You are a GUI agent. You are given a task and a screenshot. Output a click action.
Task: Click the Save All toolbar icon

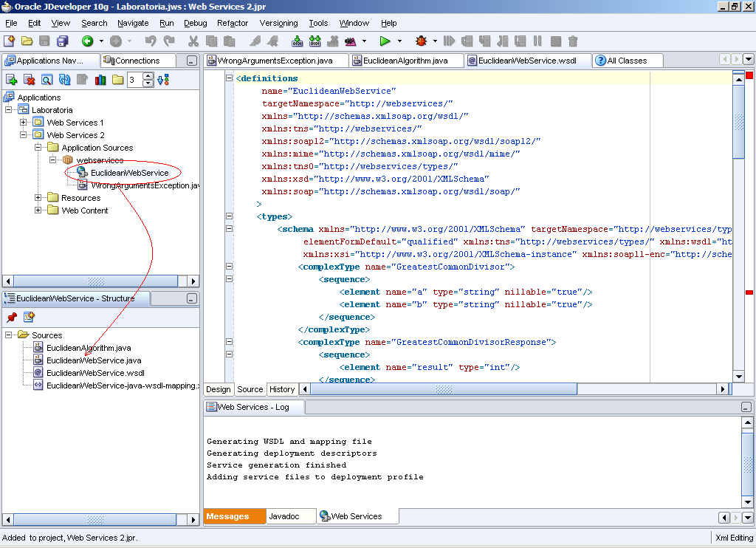tap(63, 41)
